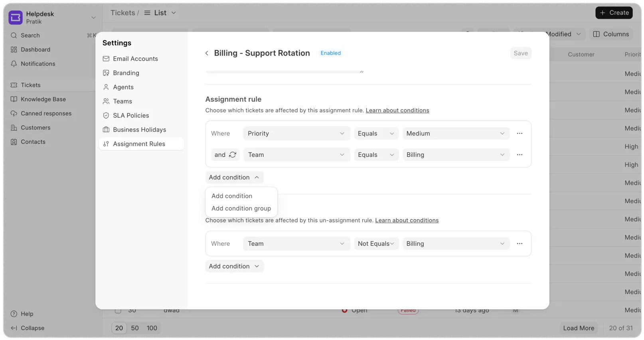This screenshot has height=340, width=644.
Task: Click the back arrow beside Billing - Support Rotation
Action: point(207,53)
